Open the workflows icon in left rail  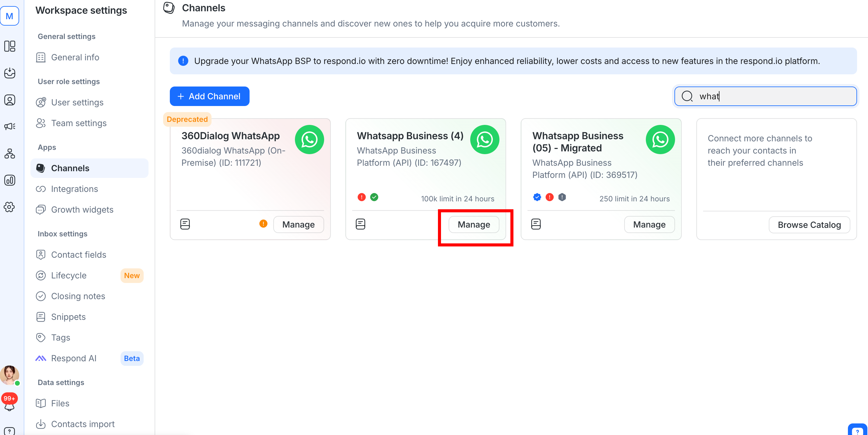[9, 154]
